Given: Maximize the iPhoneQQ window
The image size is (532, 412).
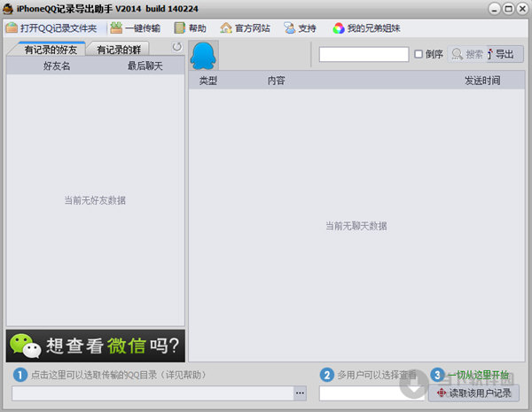Looking at the screenshot, I should 508,9.
